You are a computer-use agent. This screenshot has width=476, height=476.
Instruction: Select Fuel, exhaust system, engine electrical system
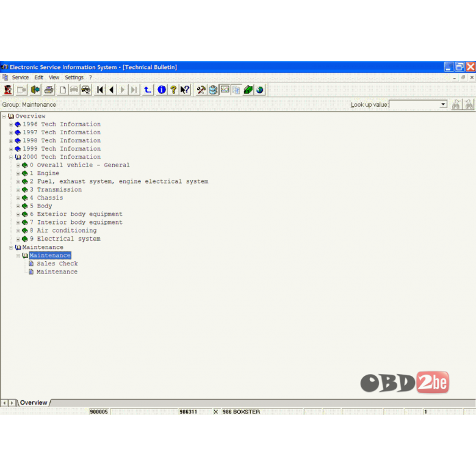pos(123,181)
